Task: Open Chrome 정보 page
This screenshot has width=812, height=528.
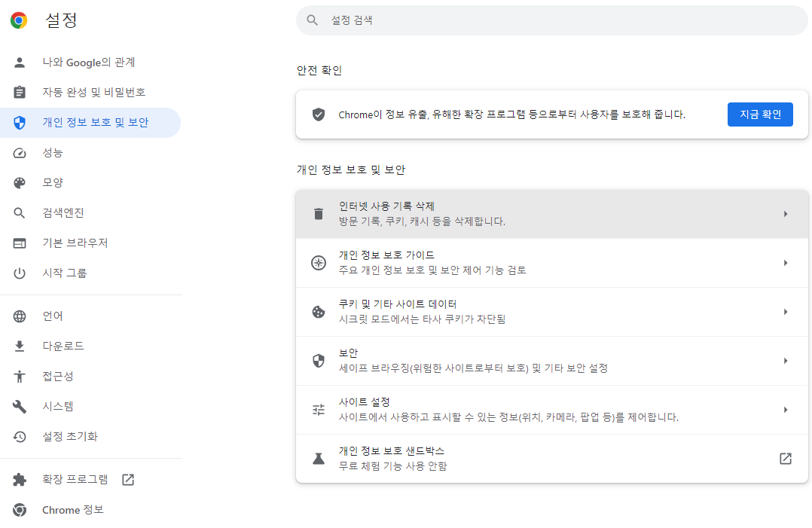Action: (90, 510)
